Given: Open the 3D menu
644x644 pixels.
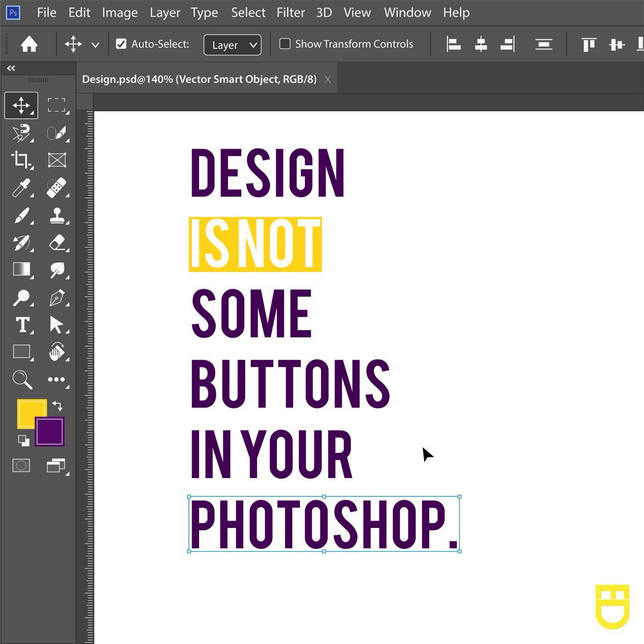Looking at the screenshot, I should (x=324, y=12).
